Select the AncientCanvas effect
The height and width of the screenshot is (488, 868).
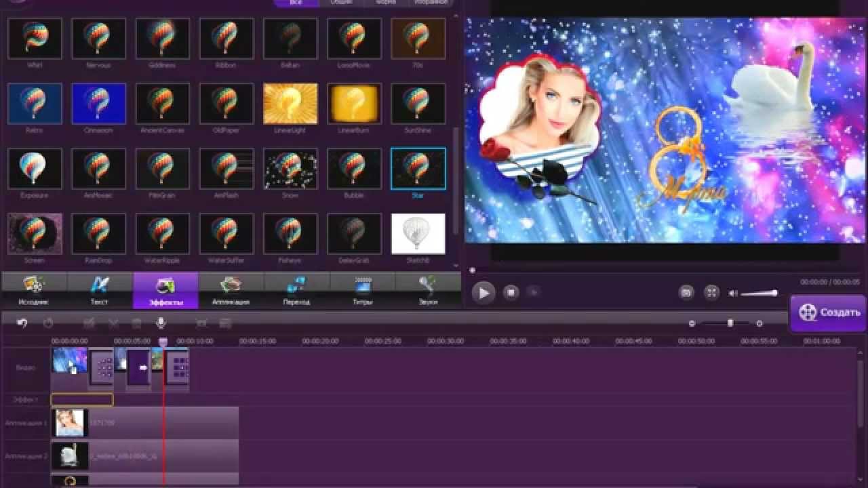pos(162,103)
